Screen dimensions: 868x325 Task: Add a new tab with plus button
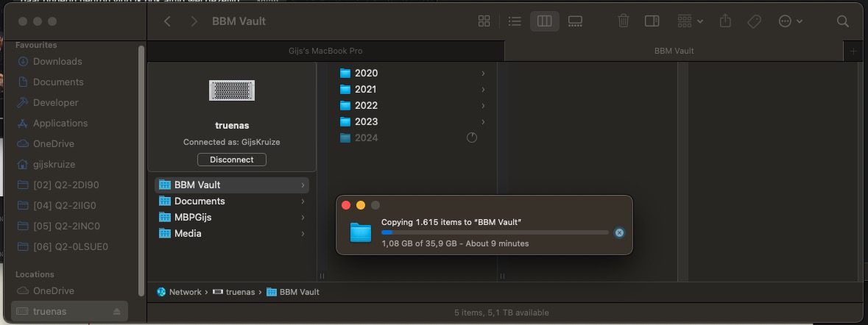(853, 51)
